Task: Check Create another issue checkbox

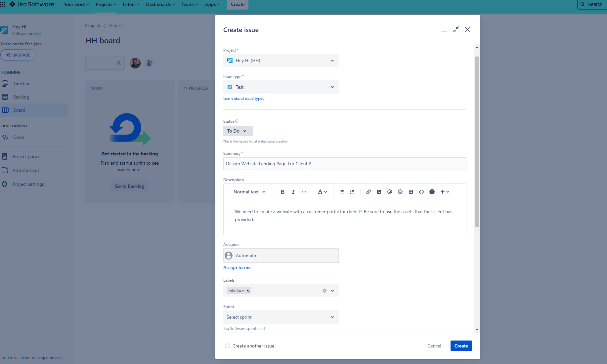Action: [227, 346]
